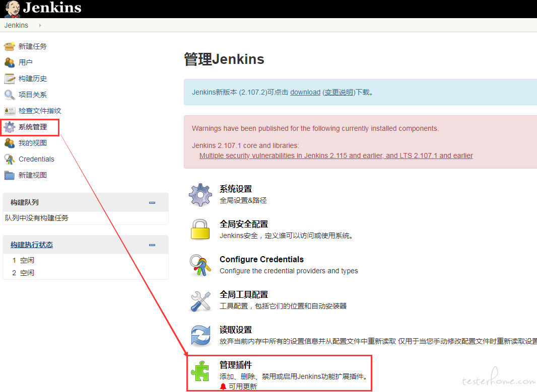Click the Jenkins title in header
Image resolution: width=537 pixels, height=392 pixels.
[52, 8]
